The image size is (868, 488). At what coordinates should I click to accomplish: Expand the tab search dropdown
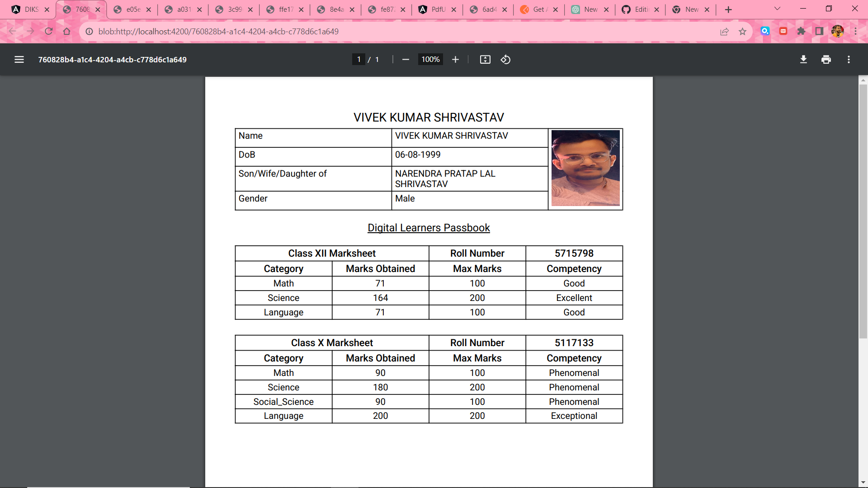pyautogui.click(x=777, y=9)
